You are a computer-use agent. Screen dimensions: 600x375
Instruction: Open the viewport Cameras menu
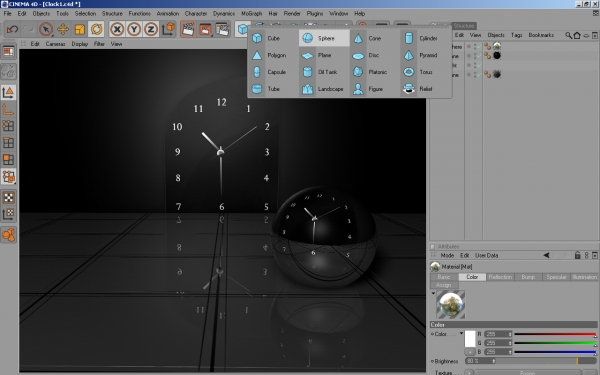coord(55,44)
